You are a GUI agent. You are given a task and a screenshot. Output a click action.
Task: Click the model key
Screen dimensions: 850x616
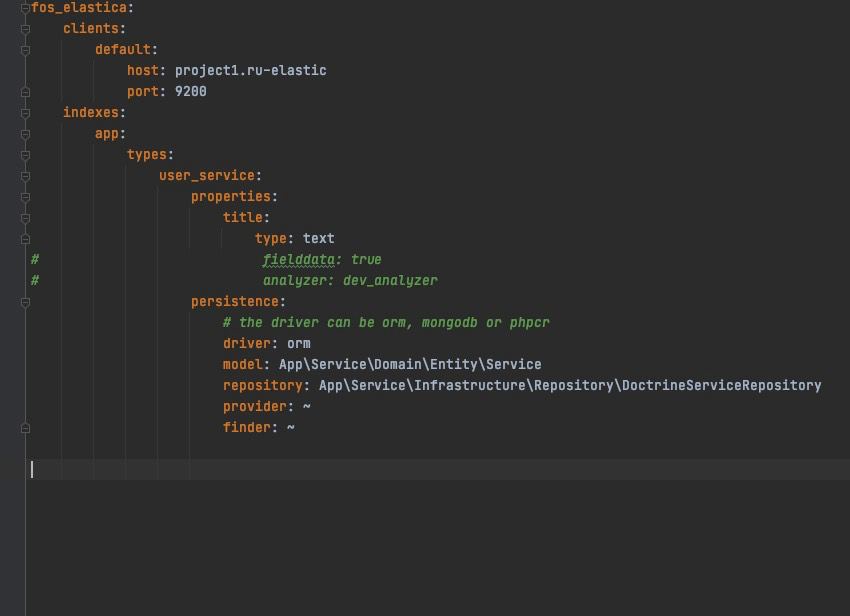click(242, 364)
